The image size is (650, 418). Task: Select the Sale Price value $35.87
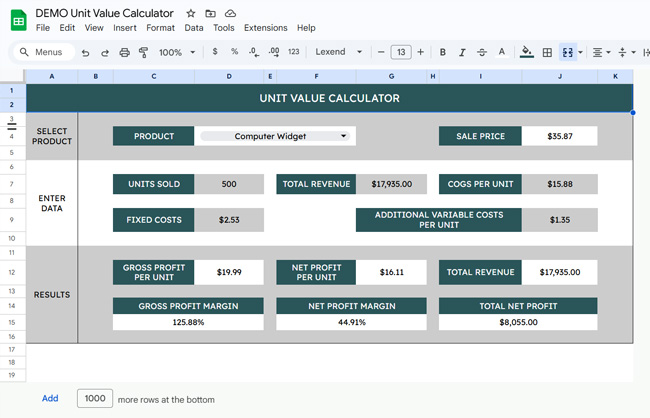click(560, 136)
